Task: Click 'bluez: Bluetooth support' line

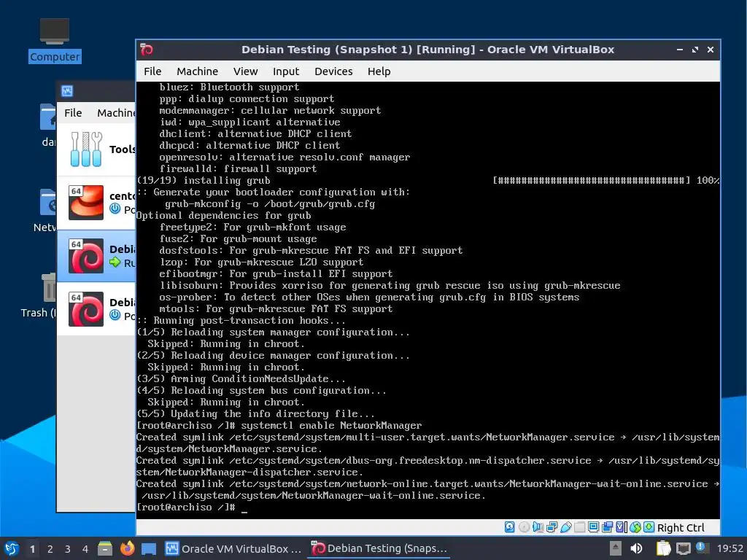Action: [229, 87]
